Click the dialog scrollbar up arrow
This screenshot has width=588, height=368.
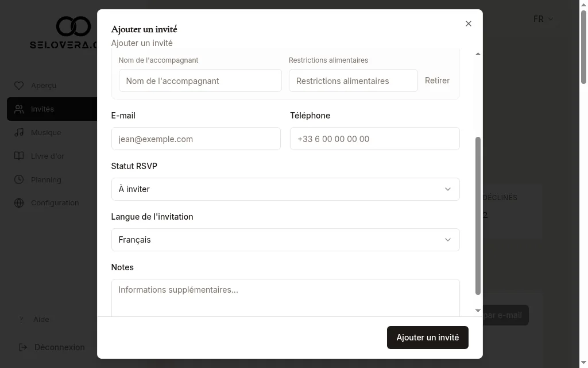coord(478,54)
